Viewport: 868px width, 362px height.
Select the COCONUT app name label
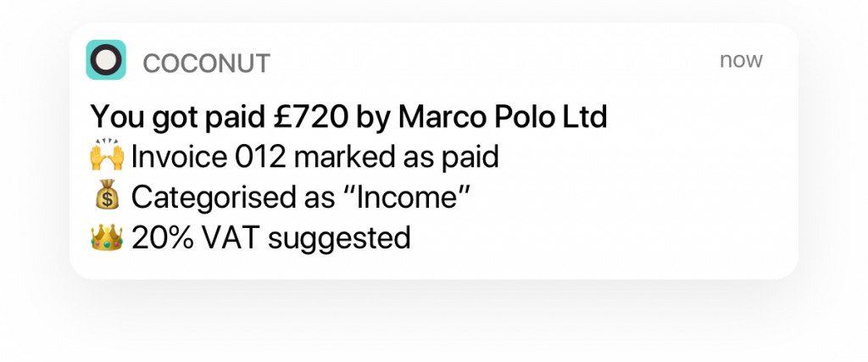coord(207,64)
